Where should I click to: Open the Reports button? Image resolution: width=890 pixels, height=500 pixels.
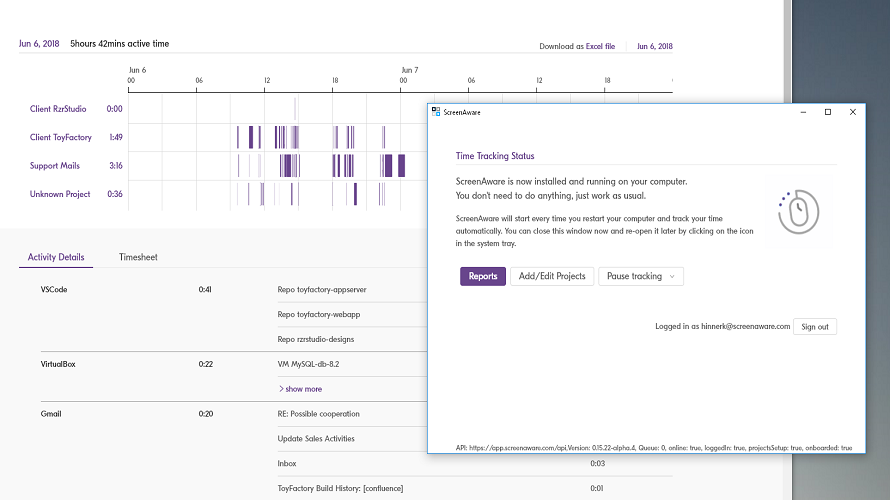tap(482, 276)
